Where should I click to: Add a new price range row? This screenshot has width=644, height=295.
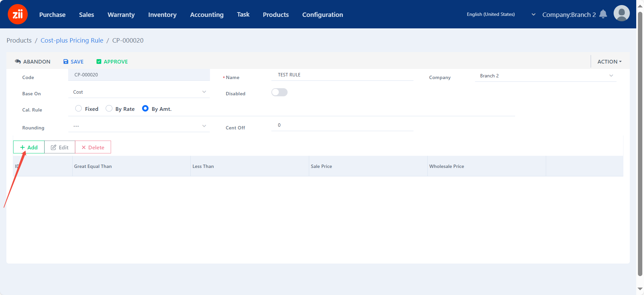[29, 147]
